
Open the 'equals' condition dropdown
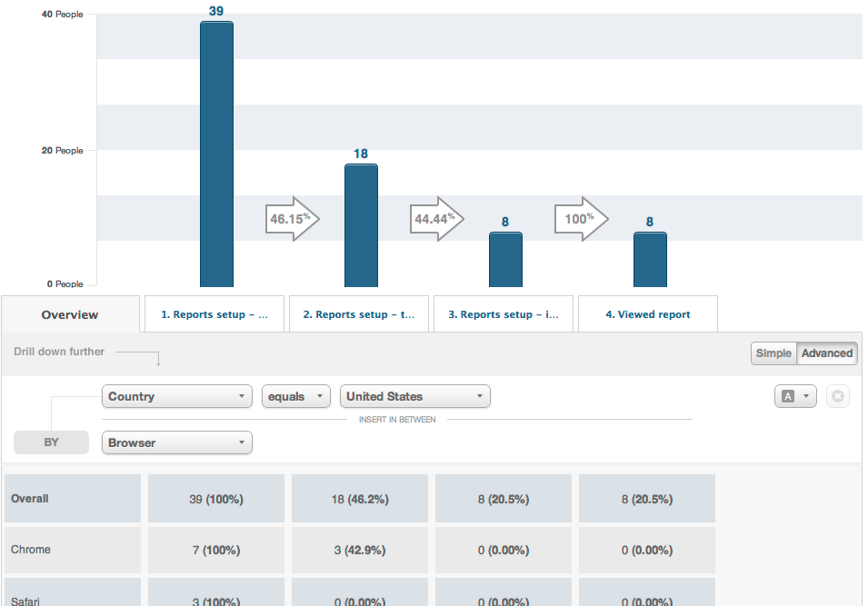[x=295, y=396]
